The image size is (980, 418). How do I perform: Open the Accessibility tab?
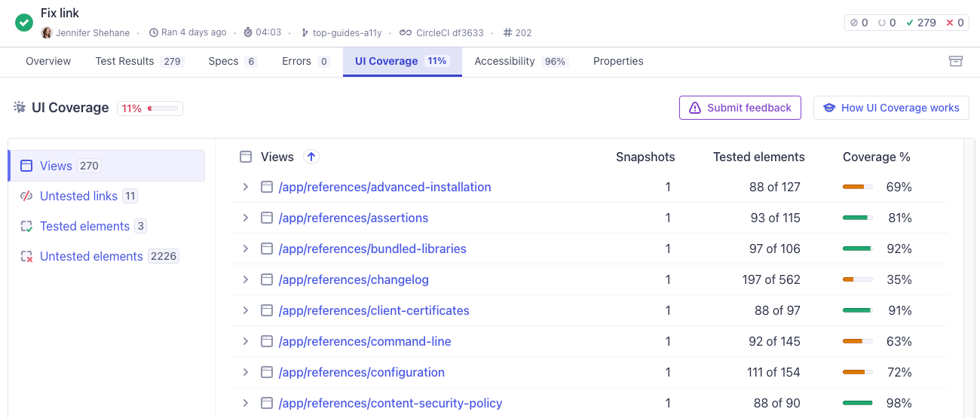520,61
